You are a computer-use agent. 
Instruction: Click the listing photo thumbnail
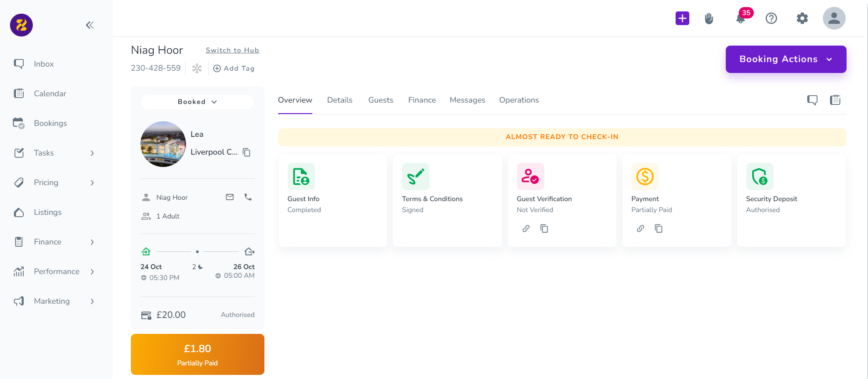tap(163, 144)
